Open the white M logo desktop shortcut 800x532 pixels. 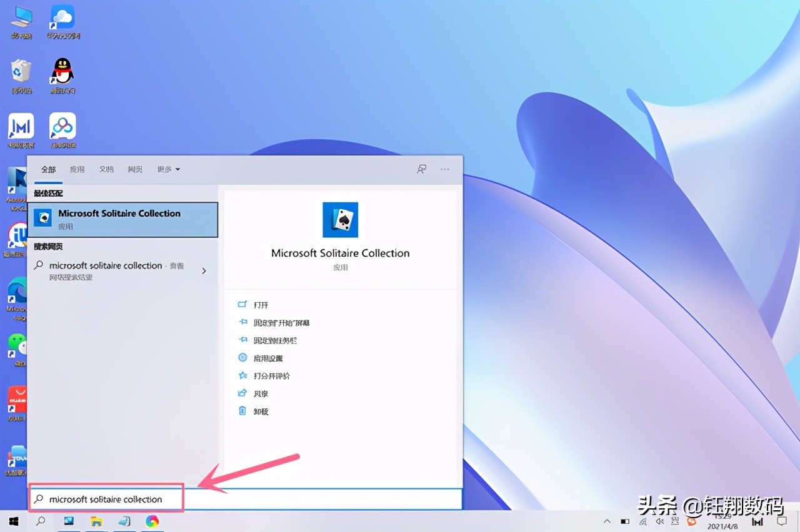click(x=21, y=131)
